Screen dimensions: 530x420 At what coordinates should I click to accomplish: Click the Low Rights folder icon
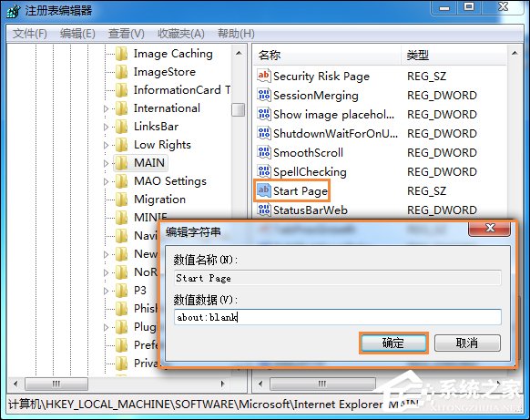pos(121,145)
